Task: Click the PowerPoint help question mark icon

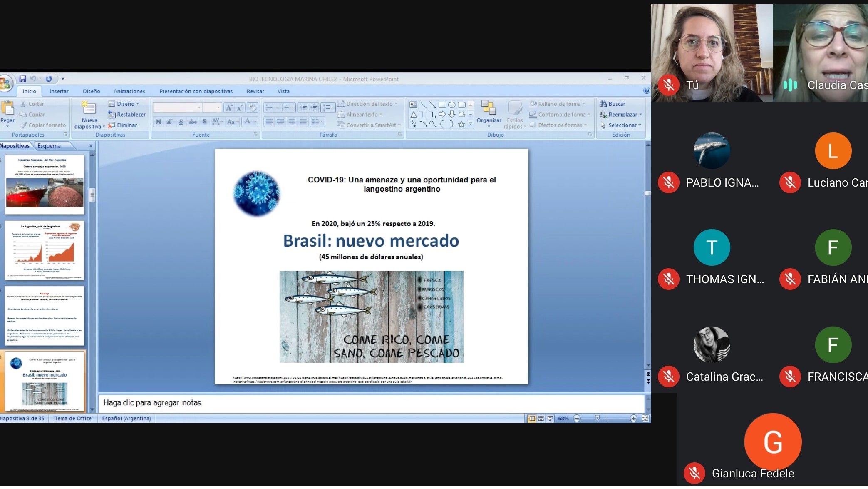Action: coord(646,91)
